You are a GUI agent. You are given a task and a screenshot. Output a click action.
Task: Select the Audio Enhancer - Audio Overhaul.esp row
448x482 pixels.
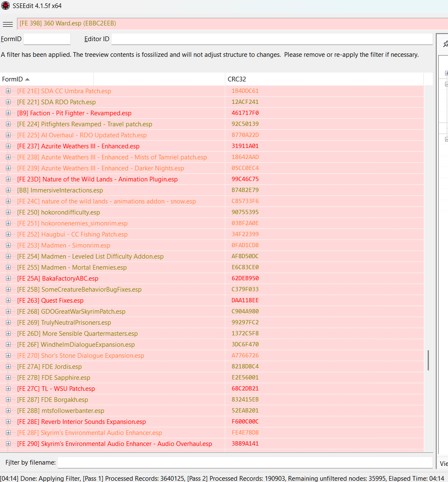[212, 444]
